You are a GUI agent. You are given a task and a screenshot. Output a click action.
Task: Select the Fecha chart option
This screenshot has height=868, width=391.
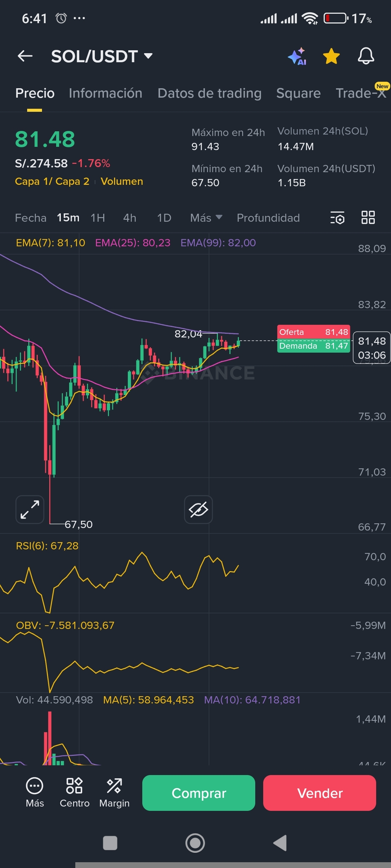click(x=31, y=218)
